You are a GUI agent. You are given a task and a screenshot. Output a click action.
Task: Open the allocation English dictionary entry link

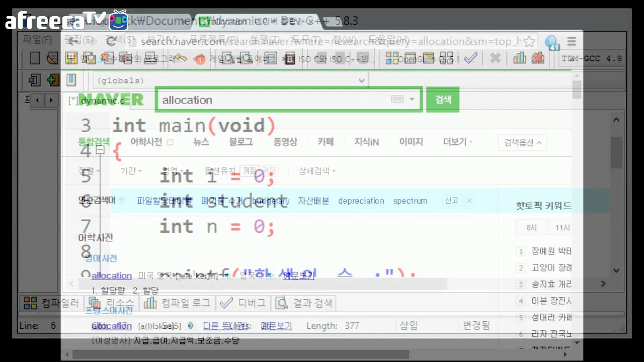[112, 276]
